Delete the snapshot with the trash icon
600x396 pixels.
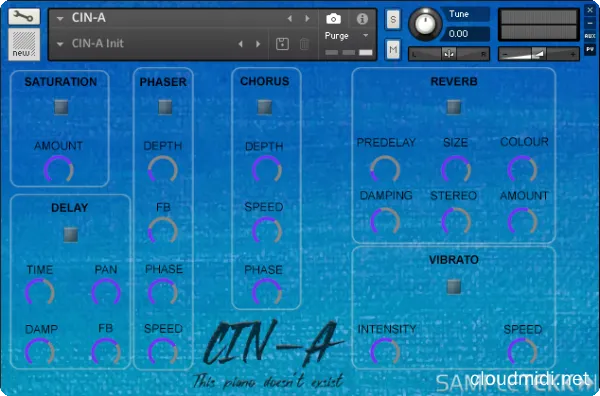pos(304,44)
